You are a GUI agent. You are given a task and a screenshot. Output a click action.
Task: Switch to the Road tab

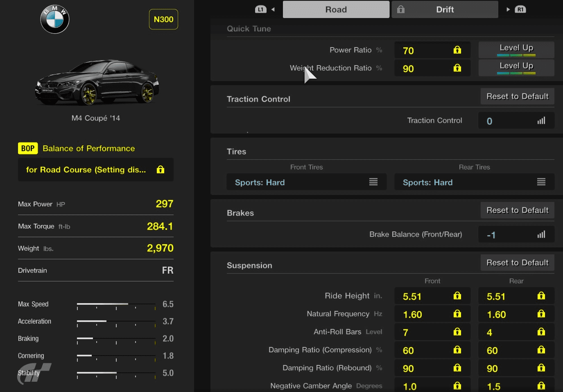(x=336, y=9)
